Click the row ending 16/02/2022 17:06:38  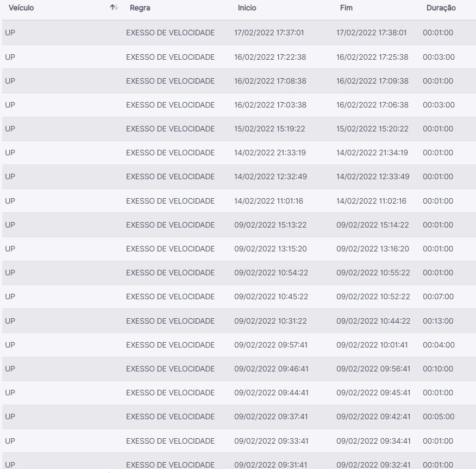coord(372,105)
